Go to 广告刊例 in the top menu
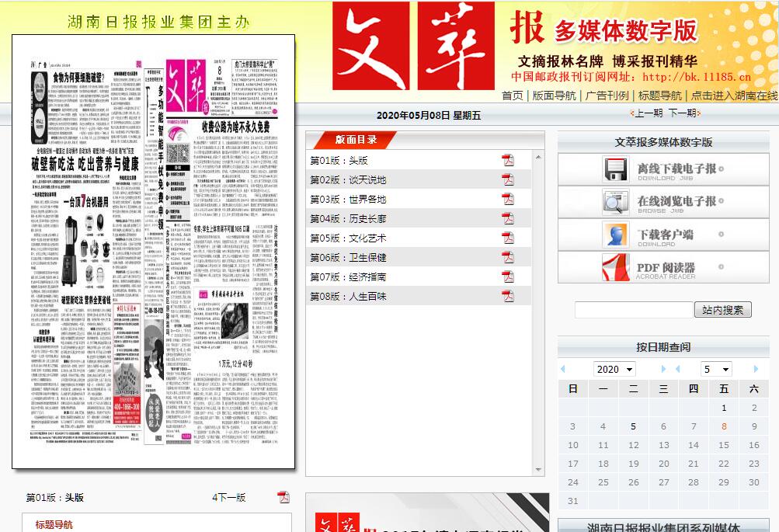 [607, 96]
